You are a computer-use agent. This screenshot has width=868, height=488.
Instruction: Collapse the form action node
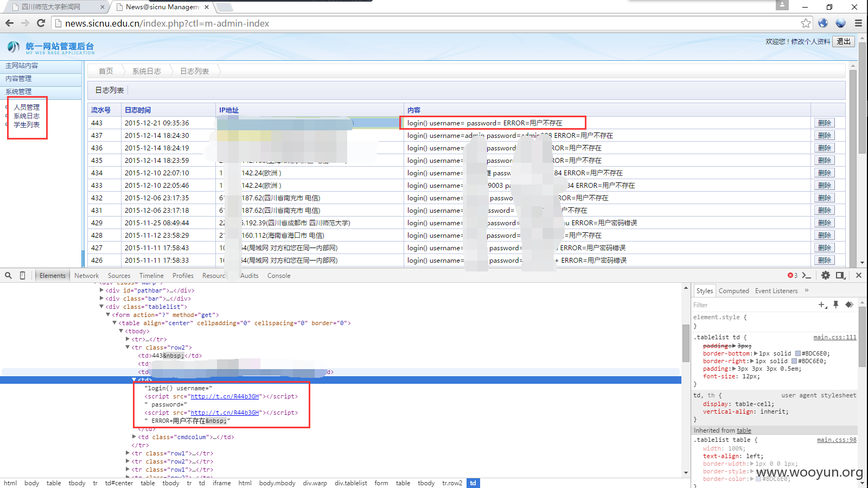click(x=108, y=315)
